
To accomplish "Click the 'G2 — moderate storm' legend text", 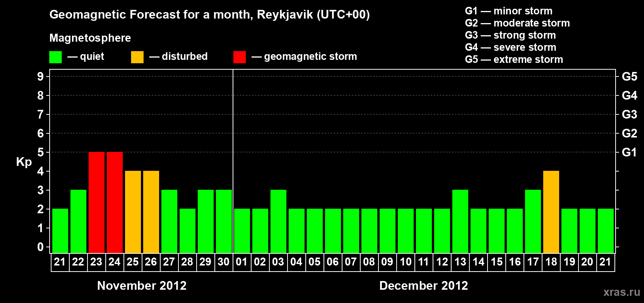I will (x=517, y=23).
